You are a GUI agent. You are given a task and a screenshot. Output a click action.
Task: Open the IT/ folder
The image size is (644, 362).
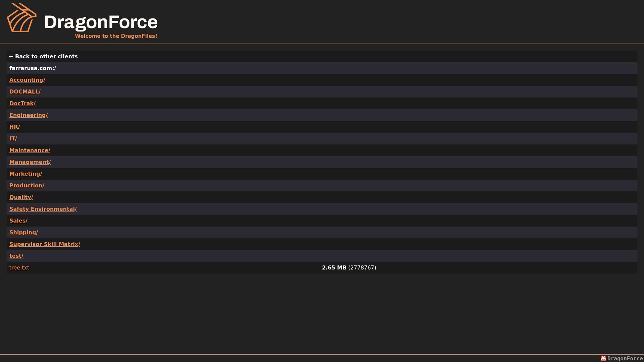[13, 138]
